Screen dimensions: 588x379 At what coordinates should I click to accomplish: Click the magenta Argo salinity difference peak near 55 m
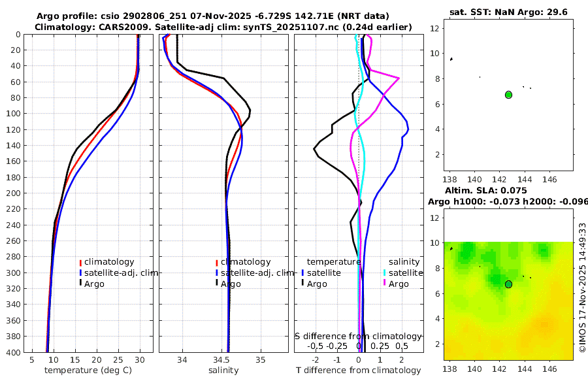click(399, 78)
